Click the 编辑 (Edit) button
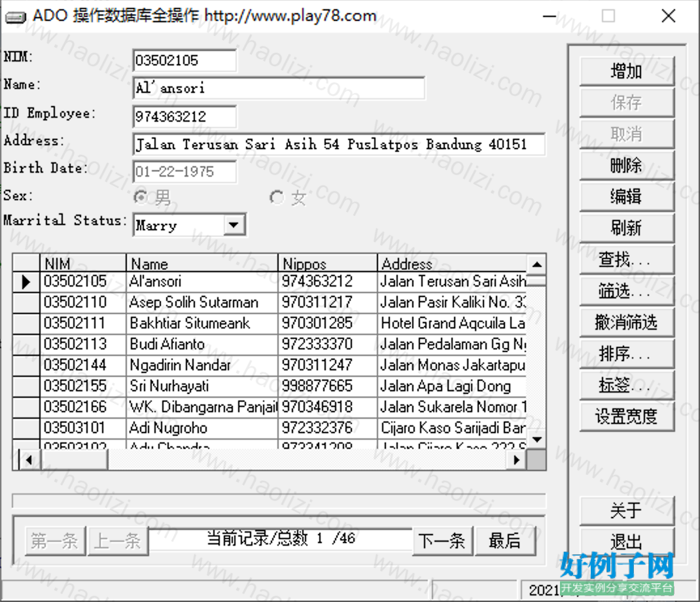The image size is (700, 602). (x=627, y=197)
